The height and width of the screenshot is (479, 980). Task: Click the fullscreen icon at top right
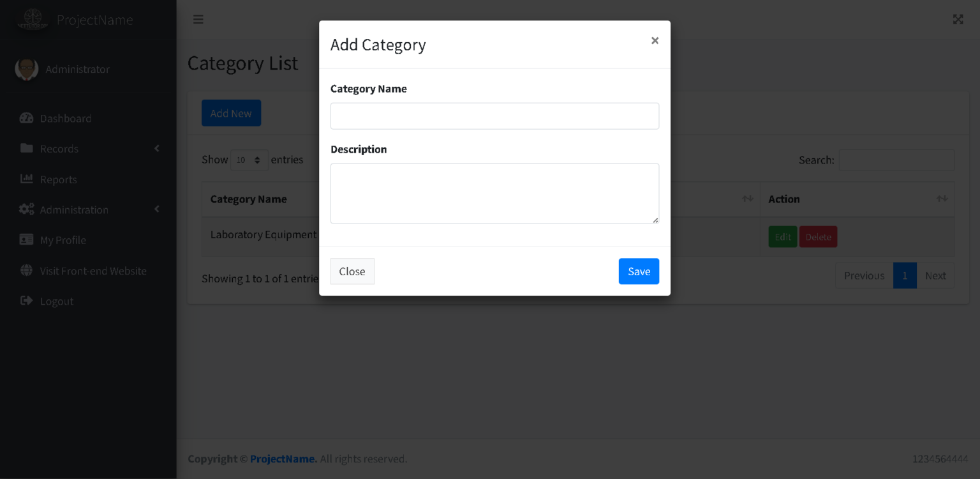coord(958,19)
